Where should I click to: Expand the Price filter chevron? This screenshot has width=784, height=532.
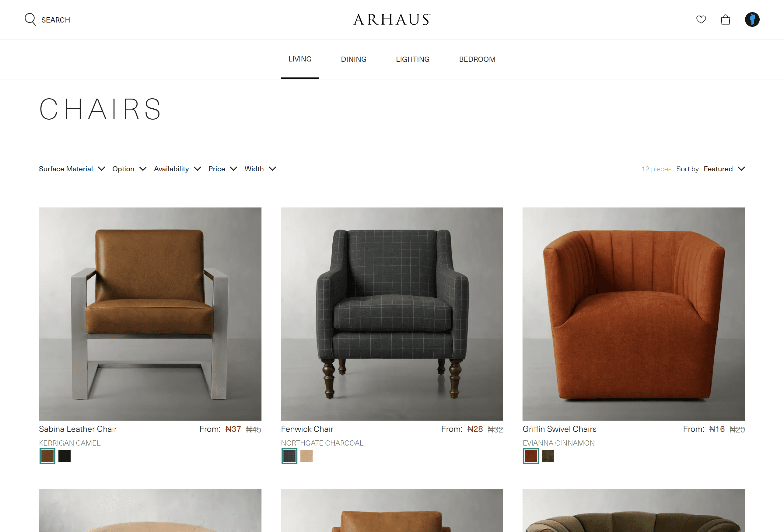tap(233, 169)
